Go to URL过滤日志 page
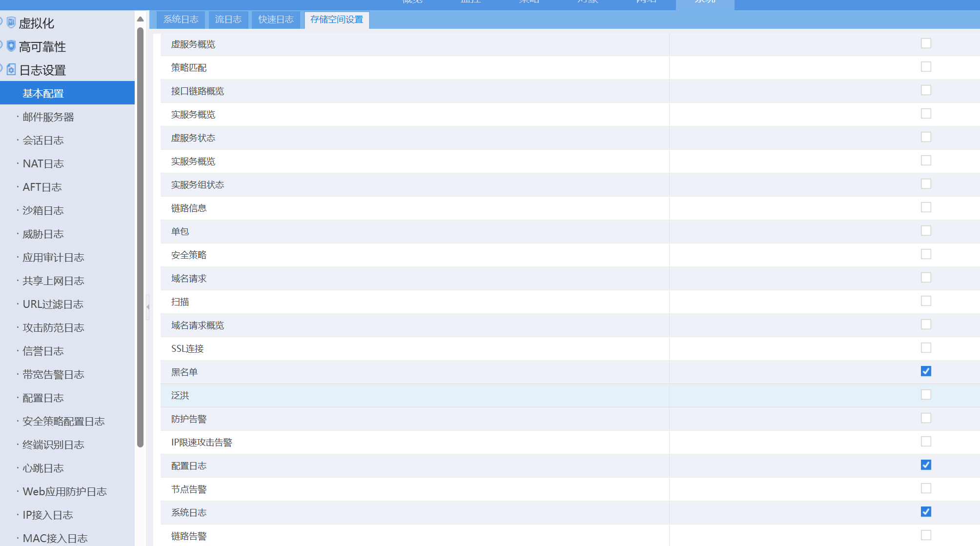The image size is (980, 546). (53, 304)
